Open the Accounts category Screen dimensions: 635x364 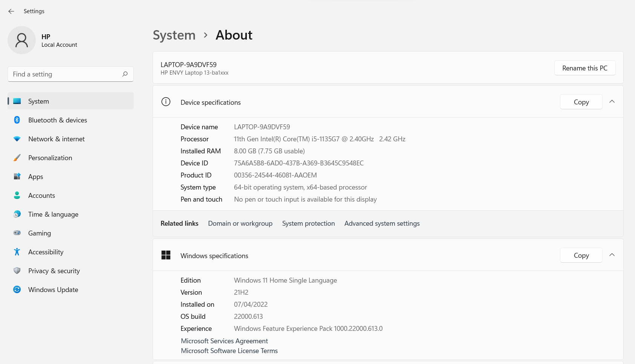[x=41, y=196]
